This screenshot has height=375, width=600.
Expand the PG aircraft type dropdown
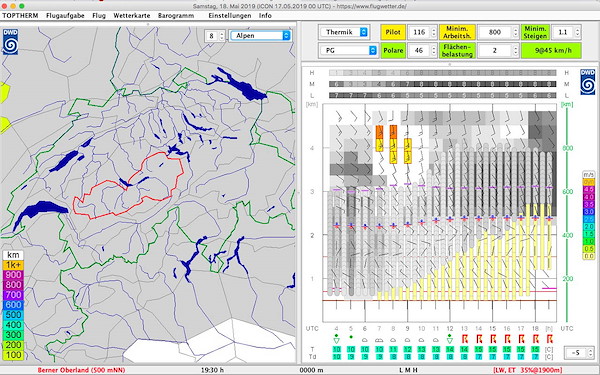click(348, 50)
